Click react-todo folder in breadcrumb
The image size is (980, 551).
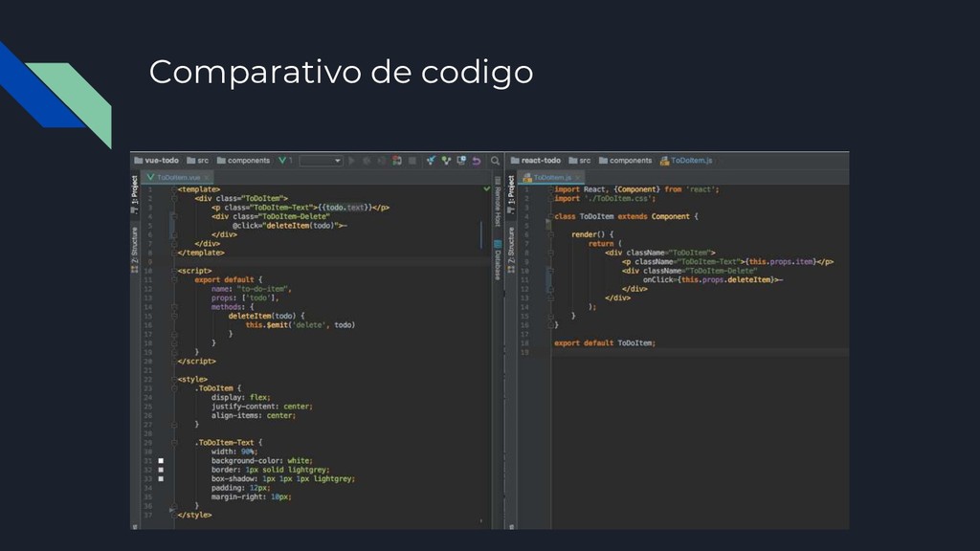[536, 161]
